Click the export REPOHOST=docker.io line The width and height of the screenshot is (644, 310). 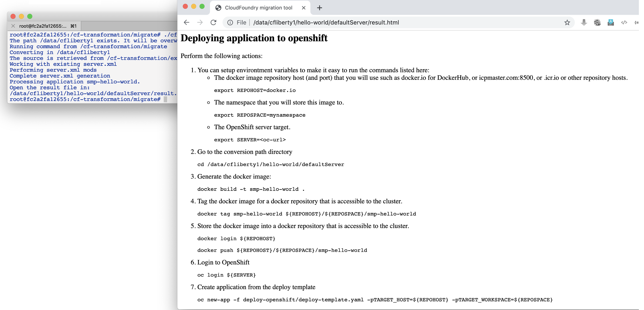pyautogui.click(x=255, y=90)
